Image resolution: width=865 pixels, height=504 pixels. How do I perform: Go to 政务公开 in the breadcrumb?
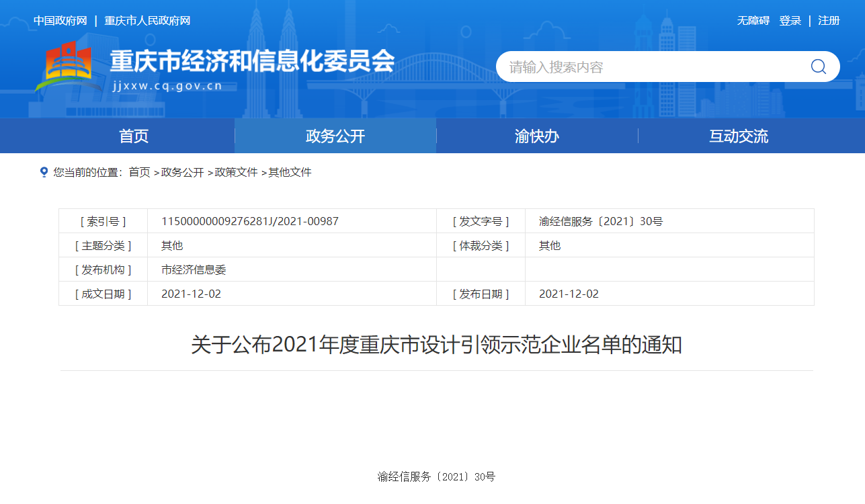182,173
